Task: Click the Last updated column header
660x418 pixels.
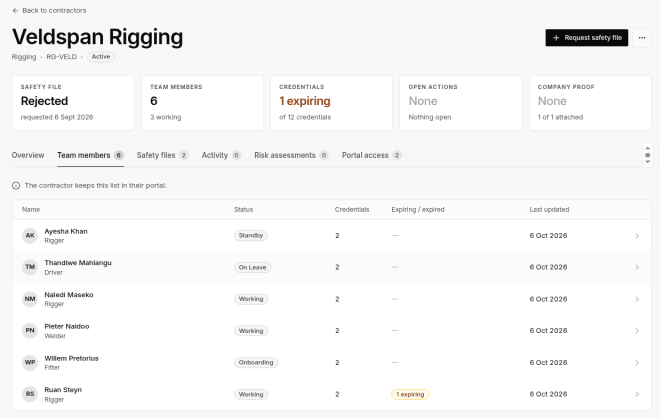Action: 549,210
